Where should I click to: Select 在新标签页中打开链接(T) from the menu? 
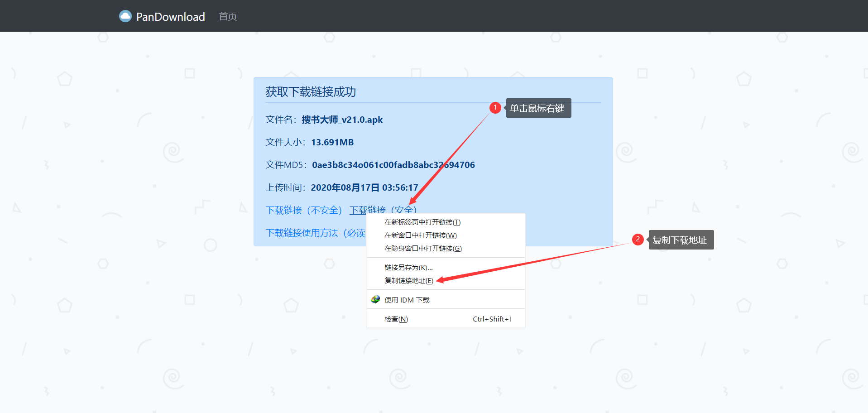[421, 222]
